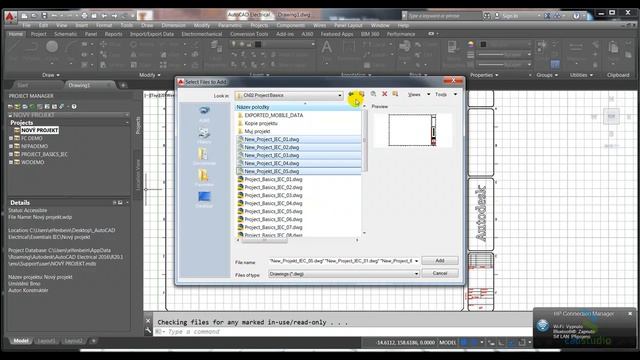Select the Autodesk 360 cloud place in the dialog sidebar
Screen dimensions: 640x360
click(x=204, y=113)
